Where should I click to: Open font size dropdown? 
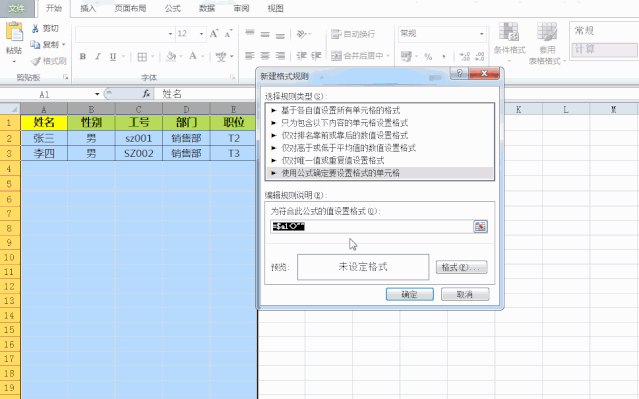point(201,34)
